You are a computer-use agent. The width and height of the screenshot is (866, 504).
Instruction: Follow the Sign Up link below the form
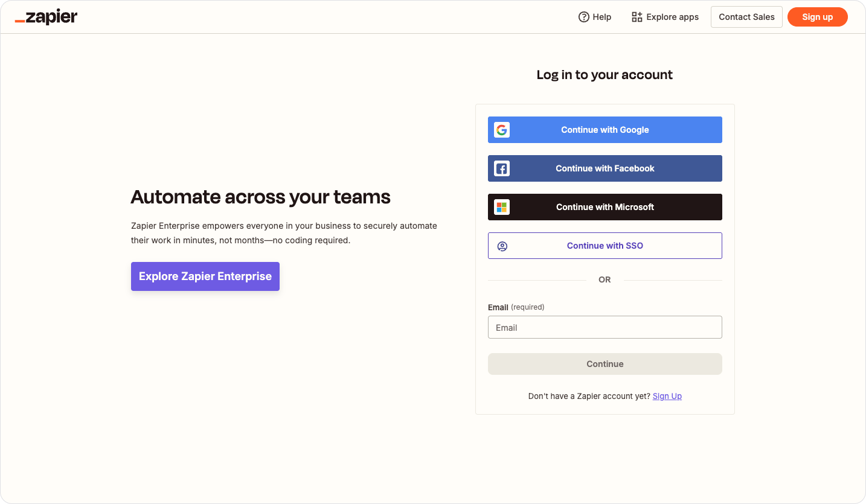click(667, 396)
